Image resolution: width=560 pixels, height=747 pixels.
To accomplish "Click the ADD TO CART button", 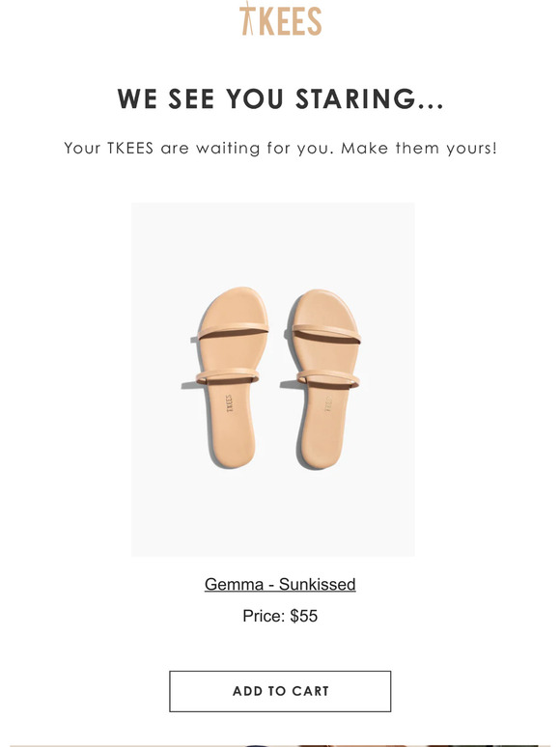I will coord(280,691).
